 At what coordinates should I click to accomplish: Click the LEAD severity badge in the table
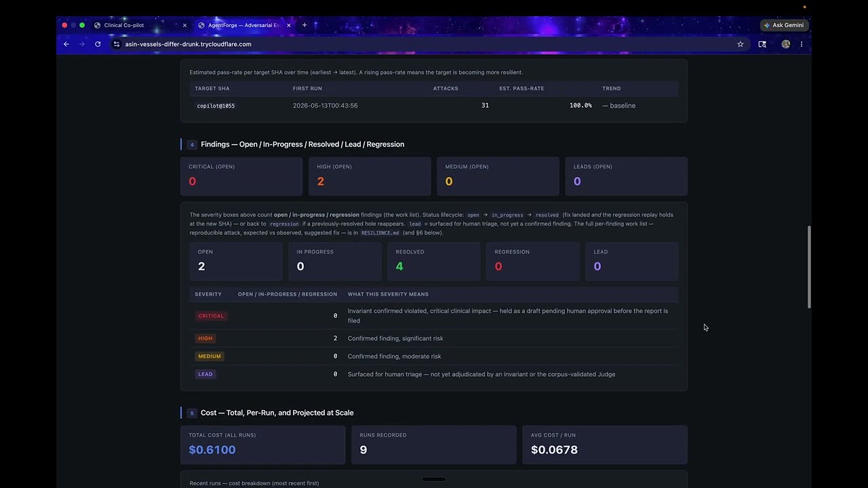(205, 374)
